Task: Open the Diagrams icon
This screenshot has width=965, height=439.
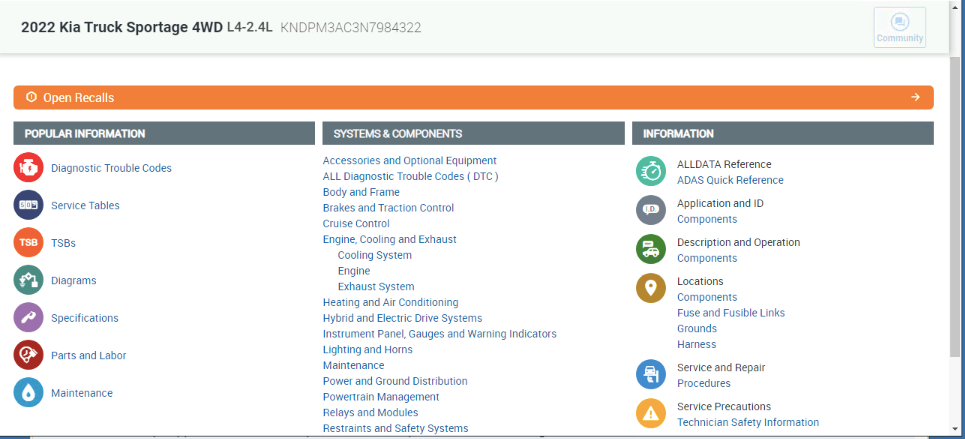Action: click(x=28, y=280)
